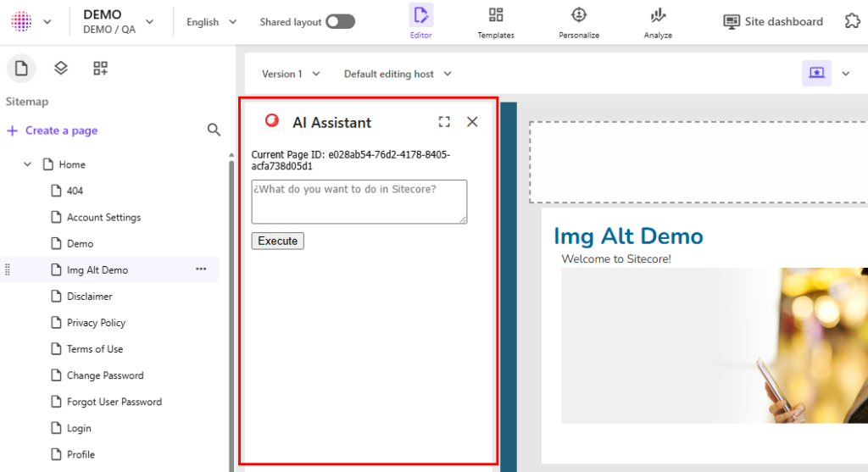Image resolution: width=868 pixels, height=472 pixels.
Task: Expand the chevron beside the Sitecore logo
Action: 47,22
